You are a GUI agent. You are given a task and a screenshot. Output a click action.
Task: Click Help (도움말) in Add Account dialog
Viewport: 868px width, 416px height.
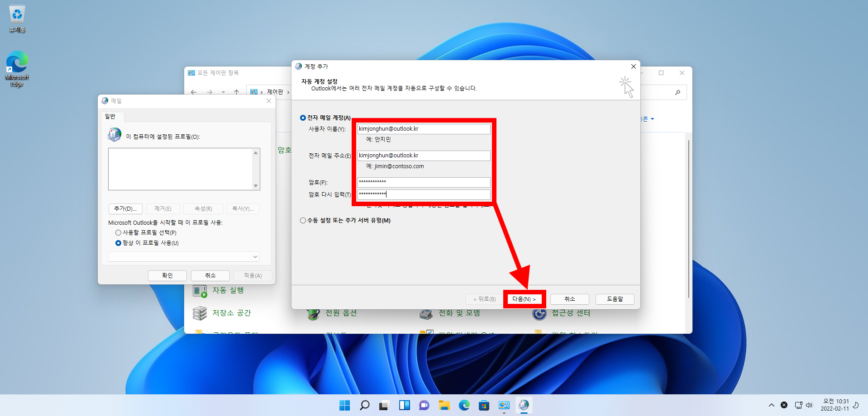point(615,299)
